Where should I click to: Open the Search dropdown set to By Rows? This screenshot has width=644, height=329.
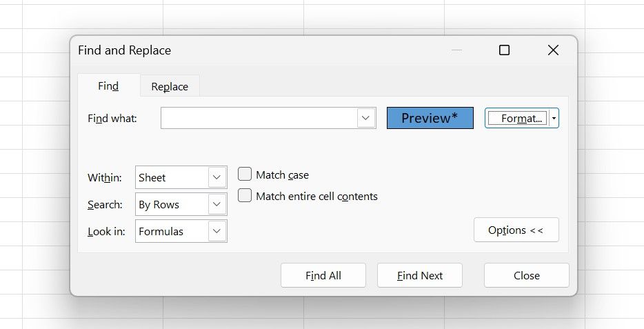click(x=217, y=204)
